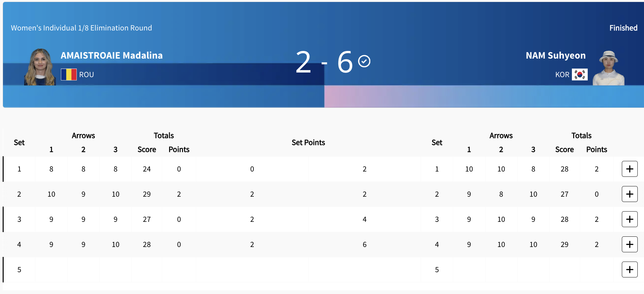Expand set 1 details with plus button
This screenshot has height=294, width=644.
coord(629,169)
